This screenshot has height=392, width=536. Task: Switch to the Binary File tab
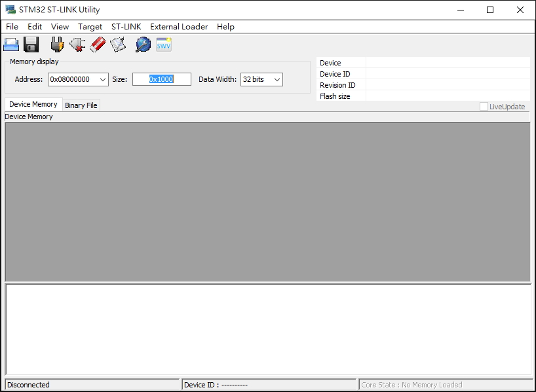click(x=81, y=105)
